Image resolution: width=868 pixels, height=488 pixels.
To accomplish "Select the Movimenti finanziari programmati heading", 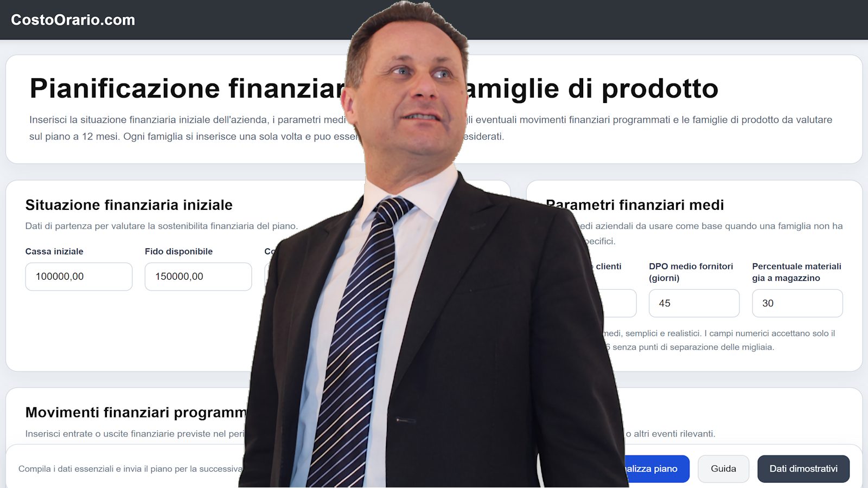I will coord(136,413).
